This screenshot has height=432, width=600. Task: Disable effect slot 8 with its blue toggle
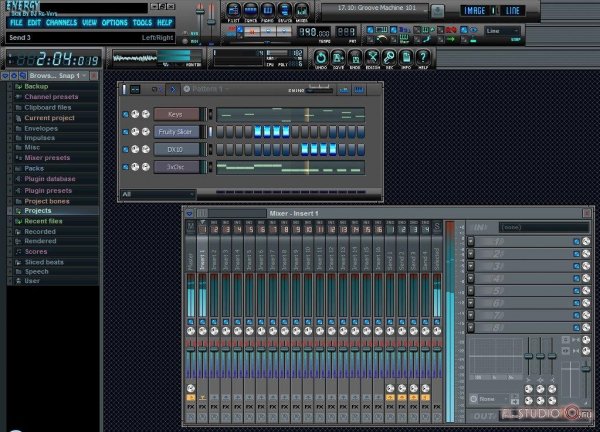click(x=576, y=327)
